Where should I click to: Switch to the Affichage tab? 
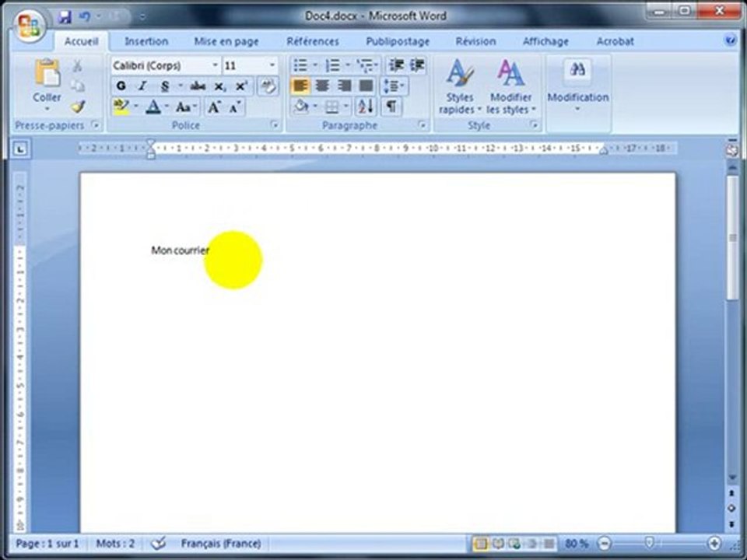(x=545, y=41)
